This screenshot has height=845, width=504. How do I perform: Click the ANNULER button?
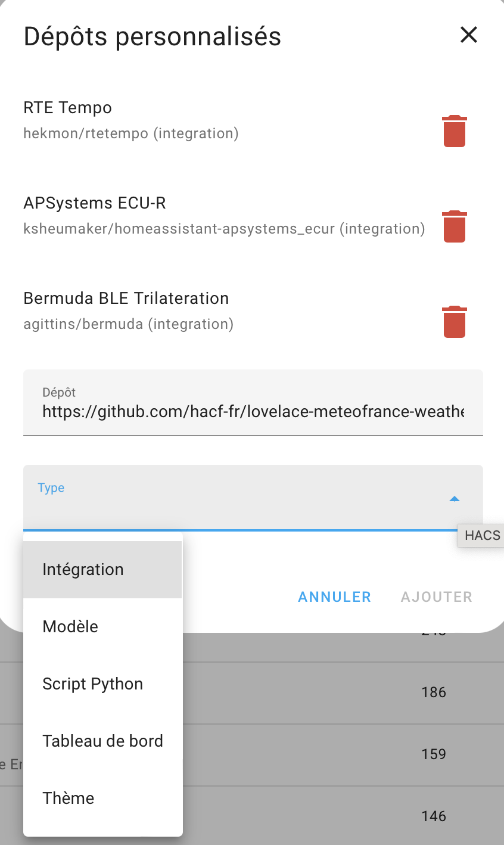click(x=335, y=597)
